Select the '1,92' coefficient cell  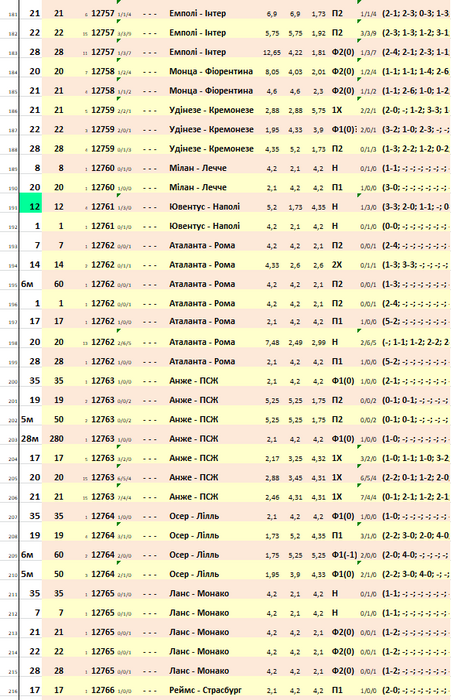[318, 33]
